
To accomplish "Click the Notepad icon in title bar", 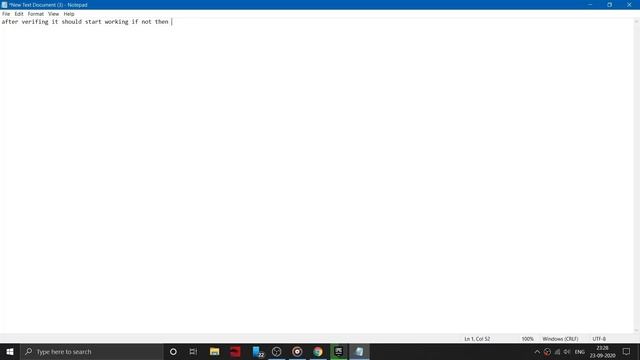I will tap(4, 5).
